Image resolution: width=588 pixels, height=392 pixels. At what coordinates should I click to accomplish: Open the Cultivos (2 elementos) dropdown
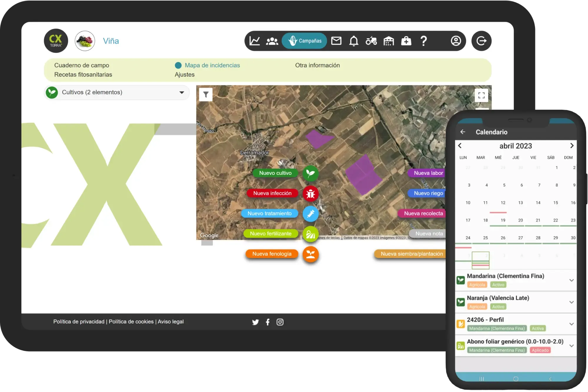[117, 92]
